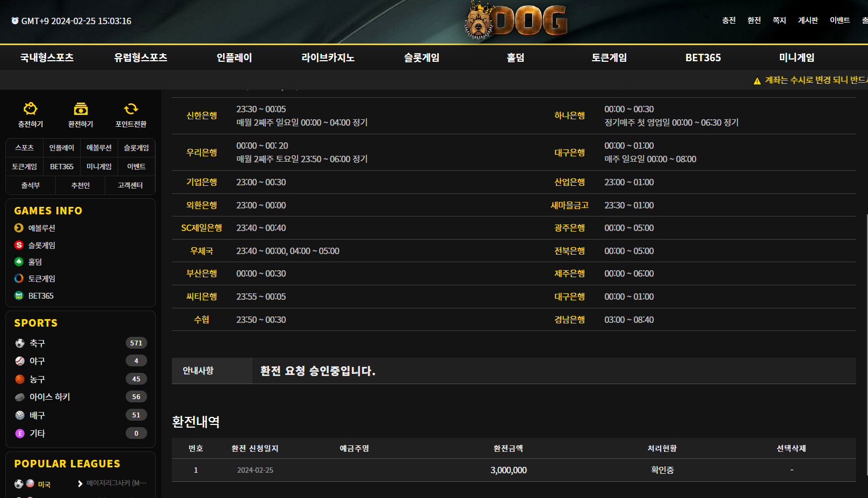
Task: Click the DOG site logo
Action: (x=516, y=21)
